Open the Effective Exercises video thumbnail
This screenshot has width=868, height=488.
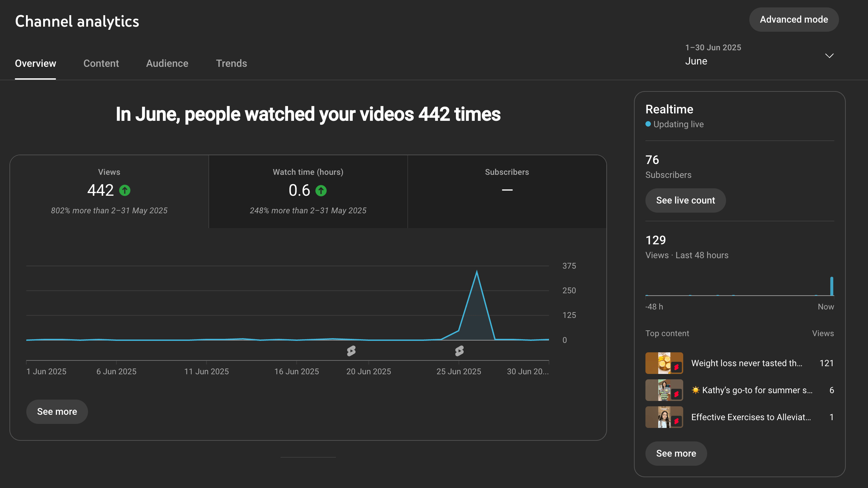[664, 417]
